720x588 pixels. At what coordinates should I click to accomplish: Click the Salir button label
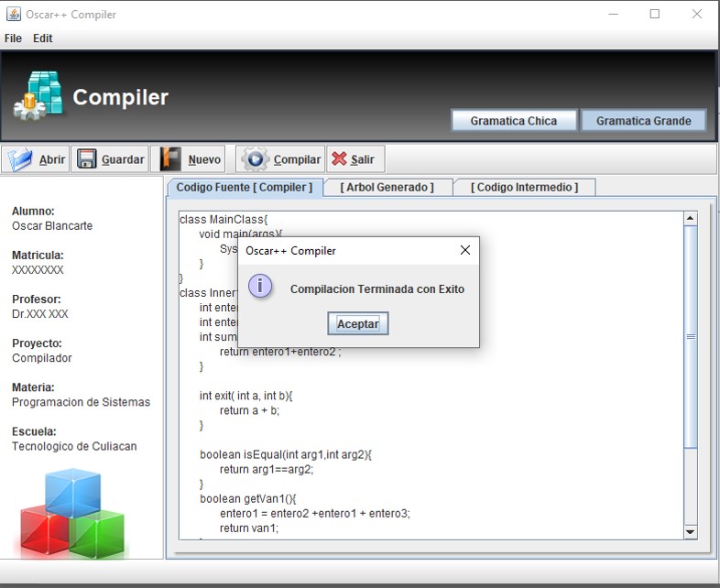(x=363, y=159)
